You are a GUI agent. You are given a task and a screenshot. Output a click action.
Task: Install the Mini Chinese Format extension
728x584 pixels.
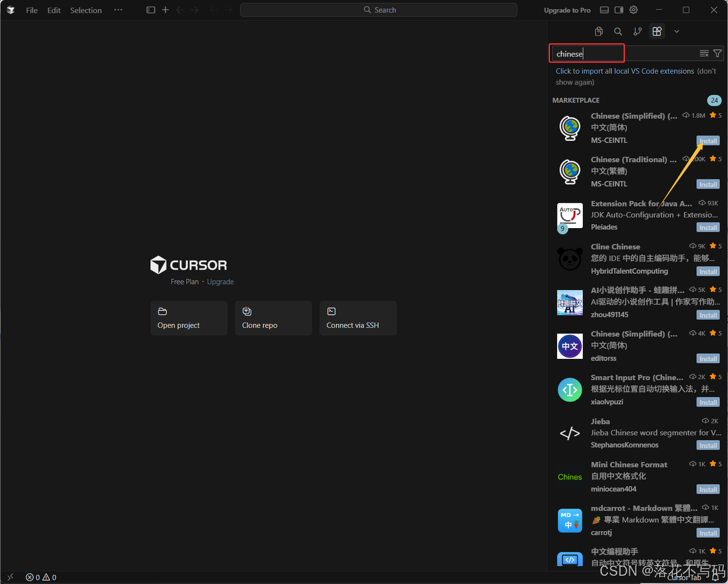[708, 490]
